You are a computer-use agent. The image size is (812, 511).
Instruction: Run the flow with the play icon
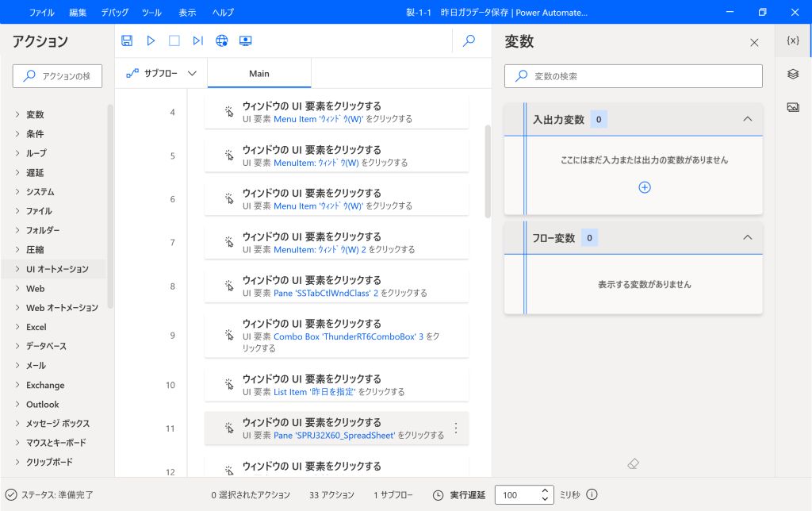[x=151, y=40]
